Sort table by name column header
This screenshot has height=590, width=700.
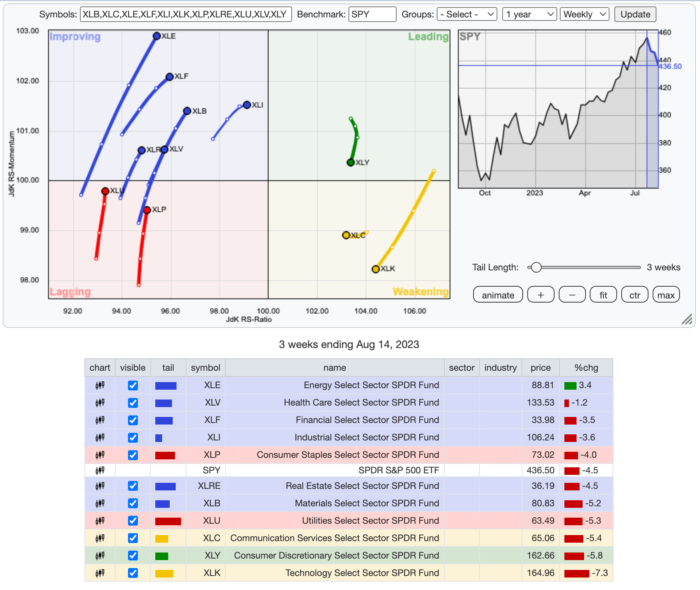(x=335, y=368)
